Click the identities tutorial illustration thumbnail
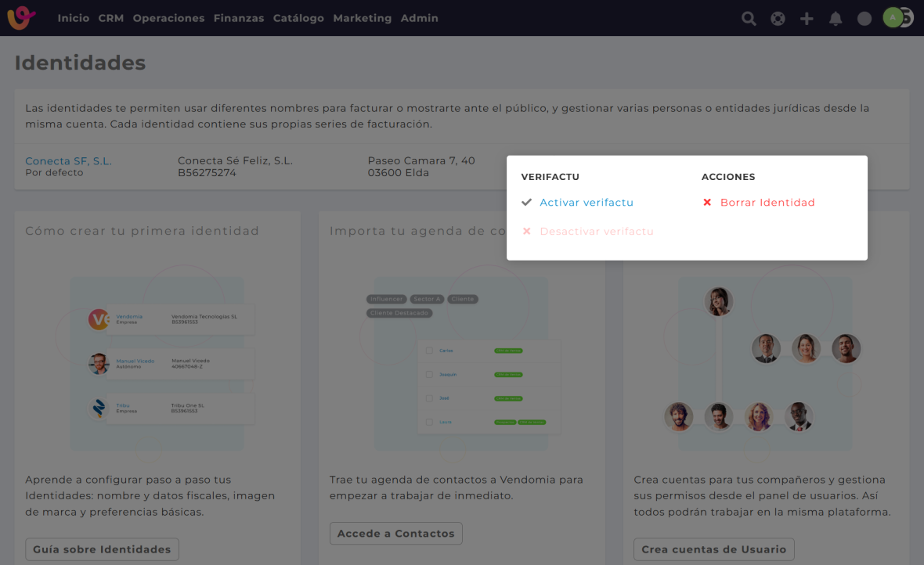 157,364
